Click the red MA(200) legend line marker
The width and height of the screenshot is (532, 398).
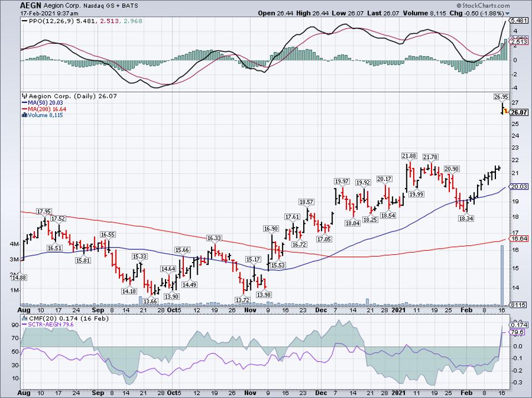[25, 109]
